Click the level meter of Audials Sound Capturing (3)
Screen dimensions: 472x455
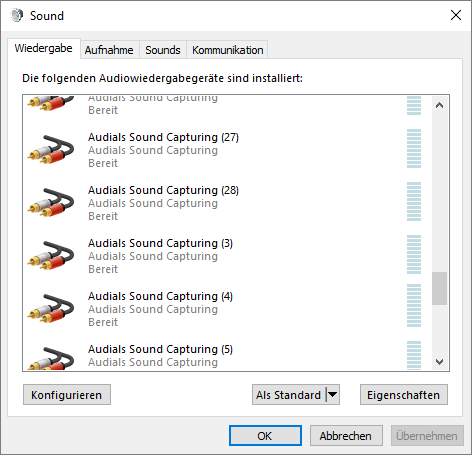point(414,255)
